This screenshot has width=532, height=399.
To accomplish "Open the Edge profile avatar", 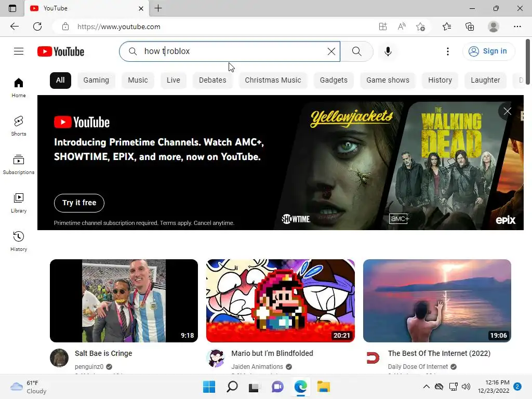I will [x=494, y=26].
